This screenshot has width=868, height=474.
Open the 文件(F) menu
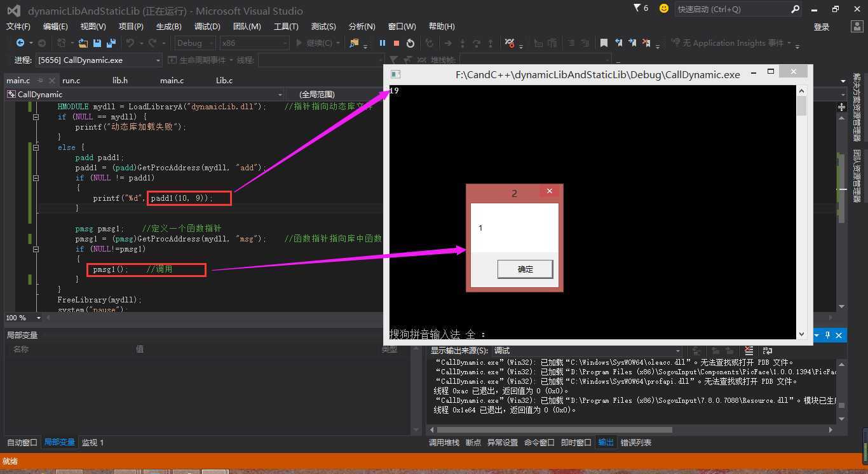click(x=18, y=27)
